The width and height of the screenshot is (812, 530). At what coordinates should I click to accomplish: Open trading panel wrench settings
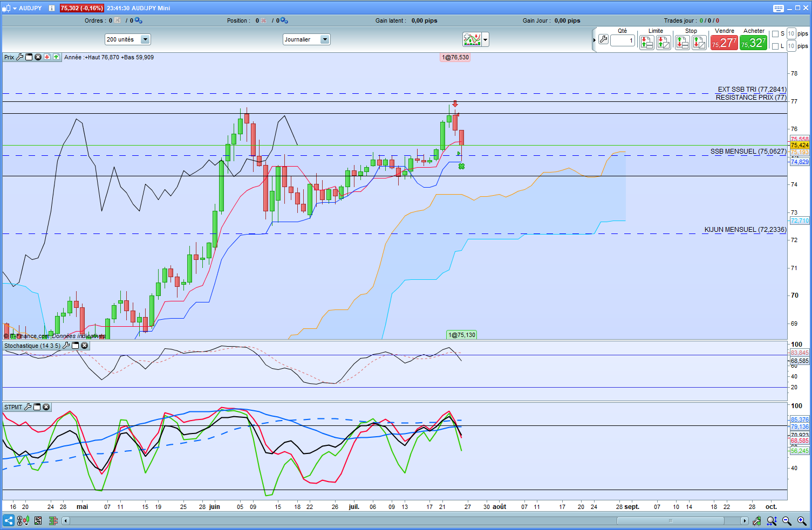(x=603, y=39)
